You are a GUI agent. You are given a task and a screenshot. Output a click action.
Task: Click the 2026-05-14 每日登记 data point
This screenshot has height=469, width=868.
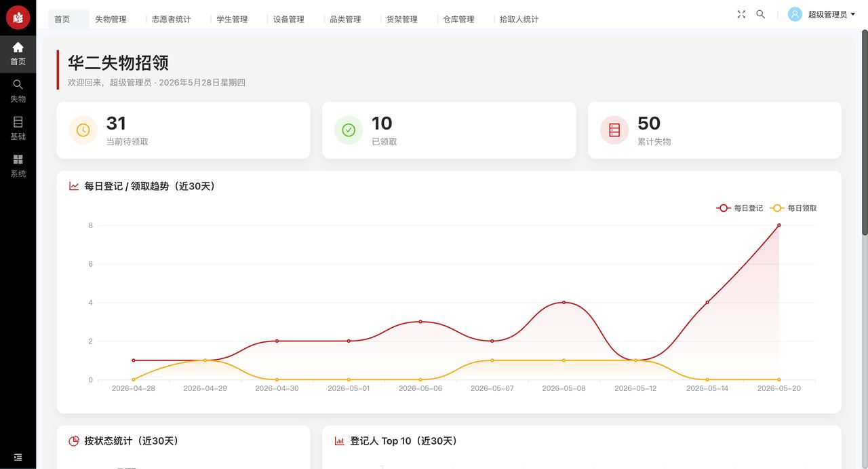coord(707,303)
